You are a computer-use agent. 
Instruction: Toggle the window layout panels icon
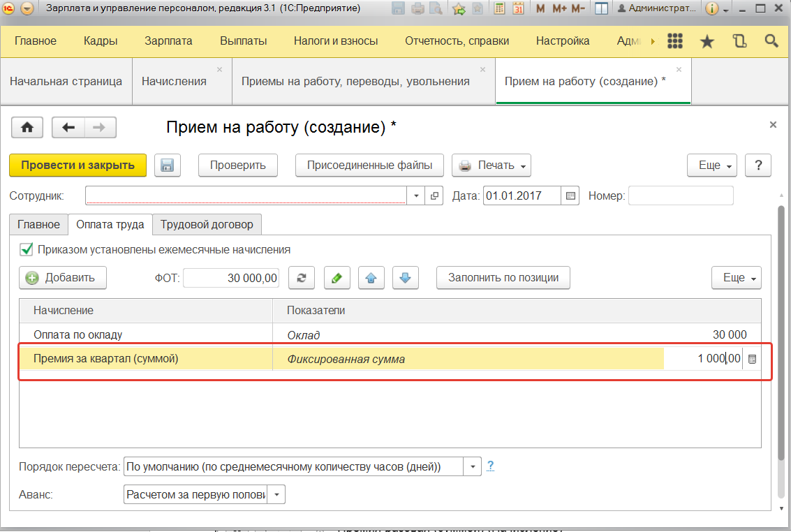(601, 8)
